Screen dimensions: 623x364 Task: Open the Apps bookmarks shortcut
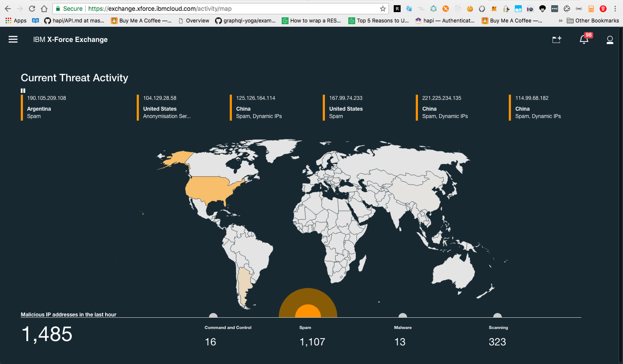pyautogui.click(x=16, y=20)
